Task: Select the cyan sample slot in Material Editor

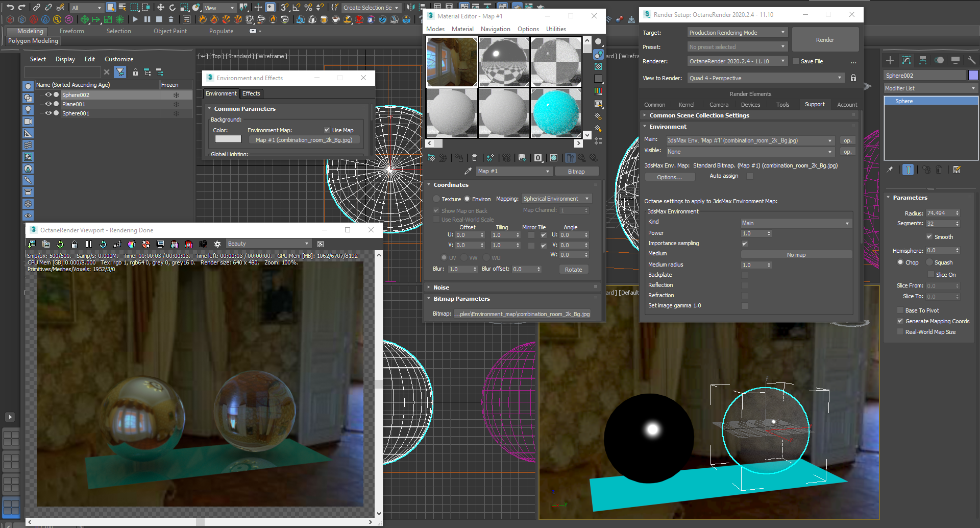Action: pos(556,113)
